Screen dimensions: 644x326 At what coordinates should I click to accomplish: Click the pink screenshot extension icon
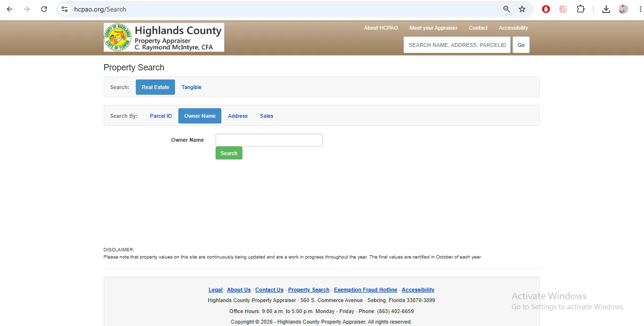(x=563, y=9)
